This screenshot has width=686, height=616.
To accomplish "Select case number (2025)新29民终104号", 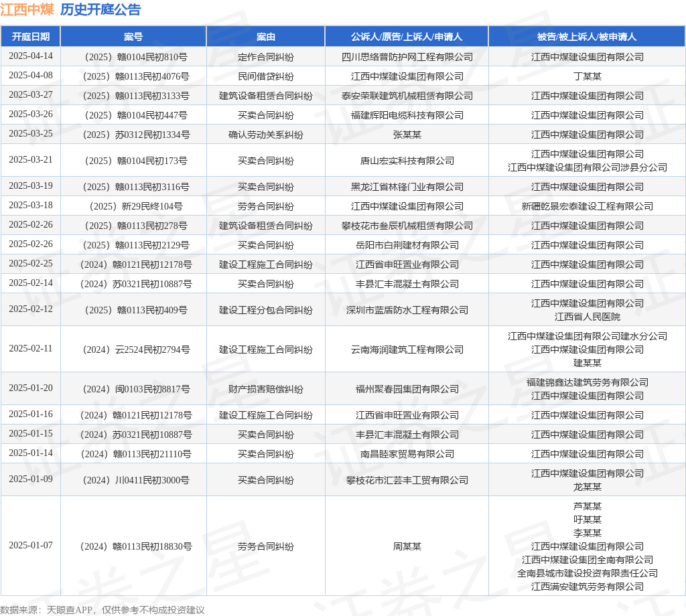I will pos(136,206).
